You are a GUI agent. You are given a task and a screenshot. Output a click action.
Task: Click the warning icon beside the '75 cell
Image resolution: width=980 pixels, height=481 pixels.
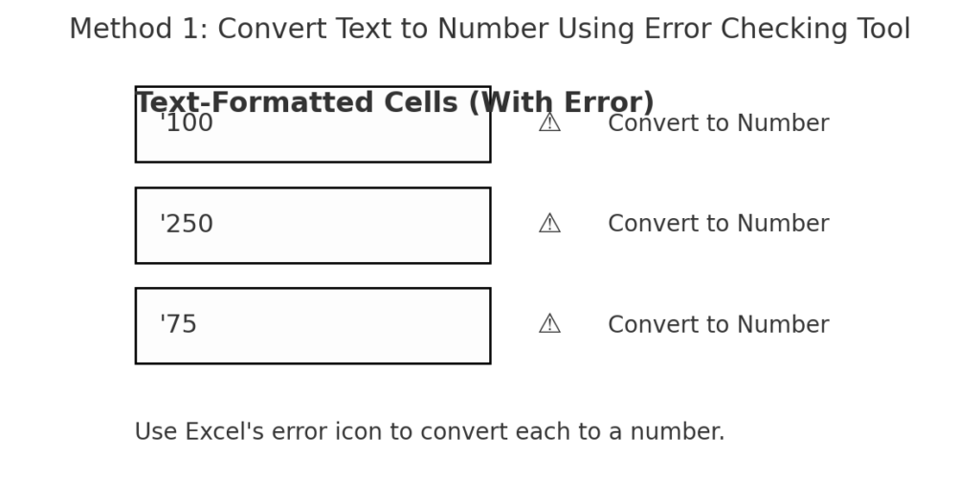pos(549,324)
